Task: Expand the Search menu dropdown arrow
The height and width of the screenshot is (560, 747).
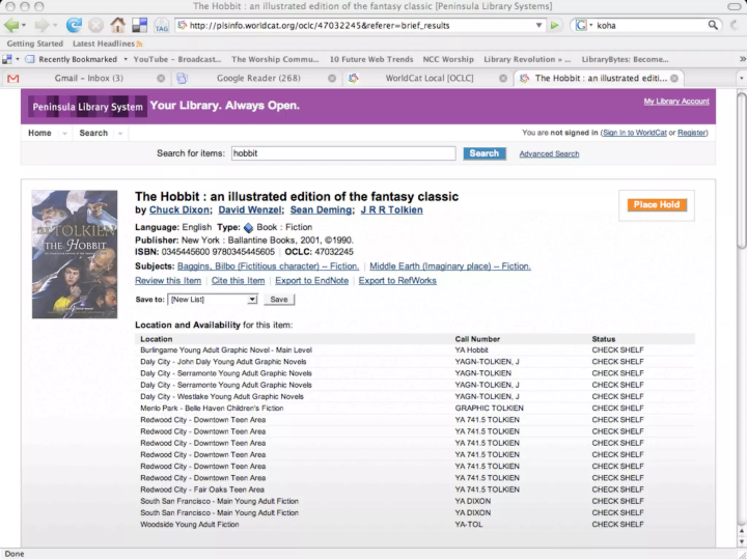Action: pos(120,133)
